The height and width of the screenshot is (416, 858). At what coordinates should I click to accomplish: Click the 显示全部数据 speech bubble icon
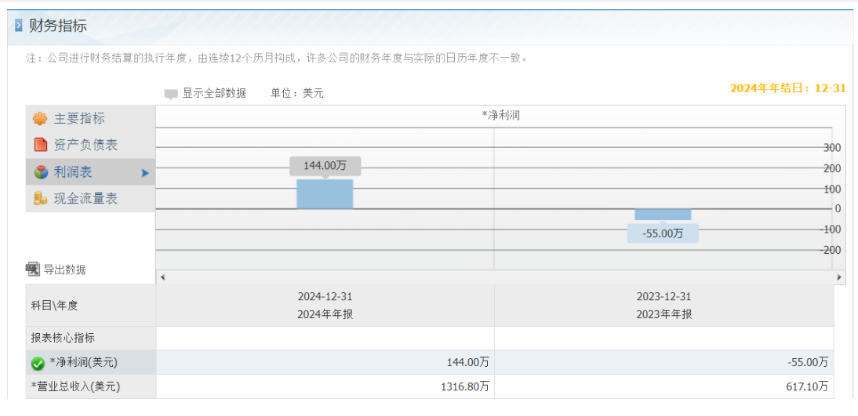(171, 94)
